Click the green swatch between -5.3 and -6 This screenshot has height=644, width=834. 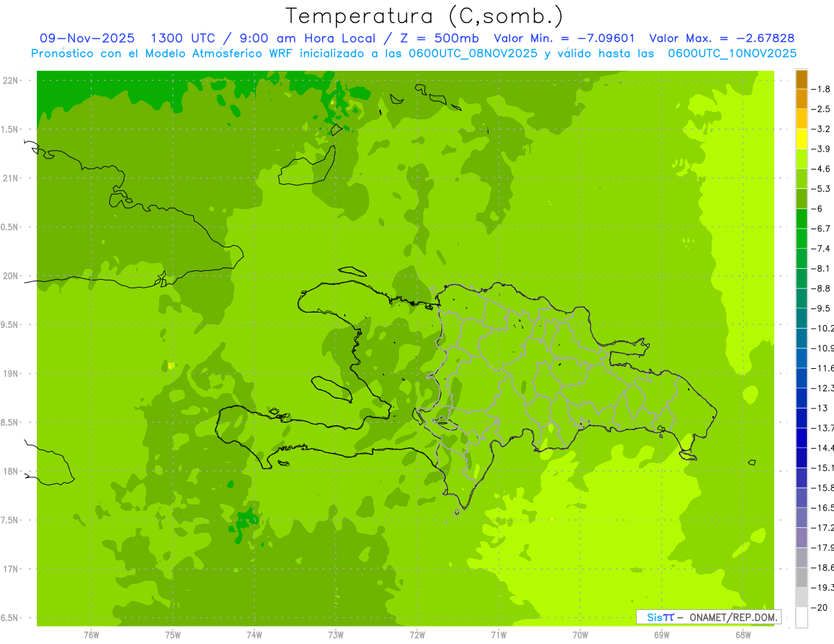click(801, 199)
